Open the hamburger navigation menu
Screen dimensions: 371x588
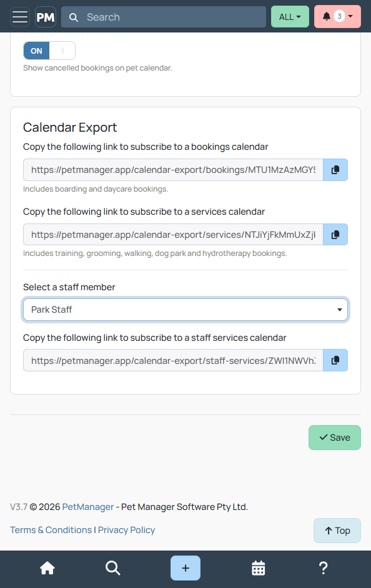(x=19, y=17)
